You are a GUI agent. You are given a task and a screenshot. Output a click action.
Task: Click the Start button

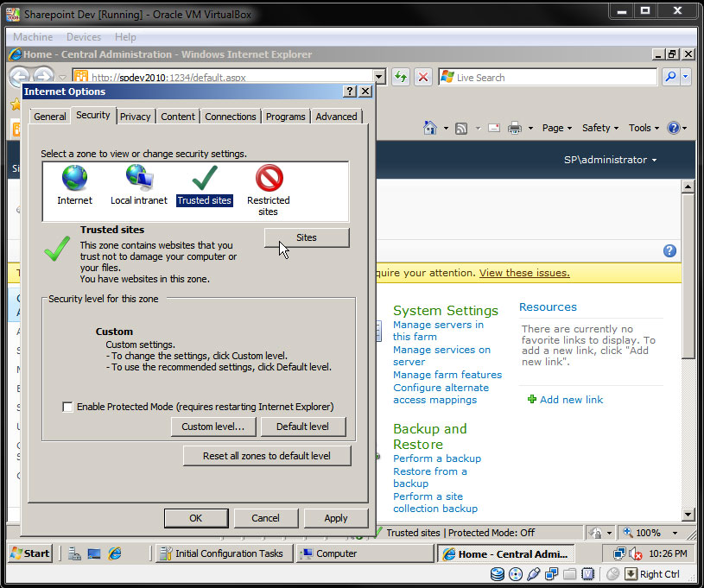(30, 553)
